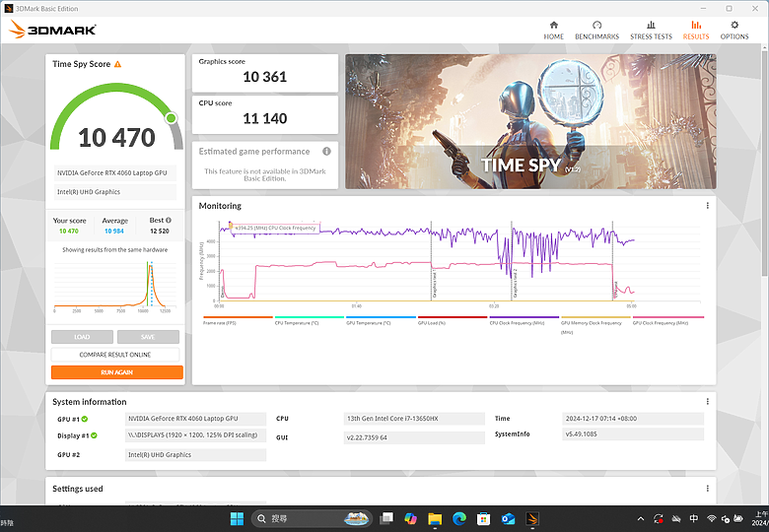Image resolution: width=769 pixels, height=532 pixels.
Task: Open Task View from the taskbar
Action: [x=386, y=518]
